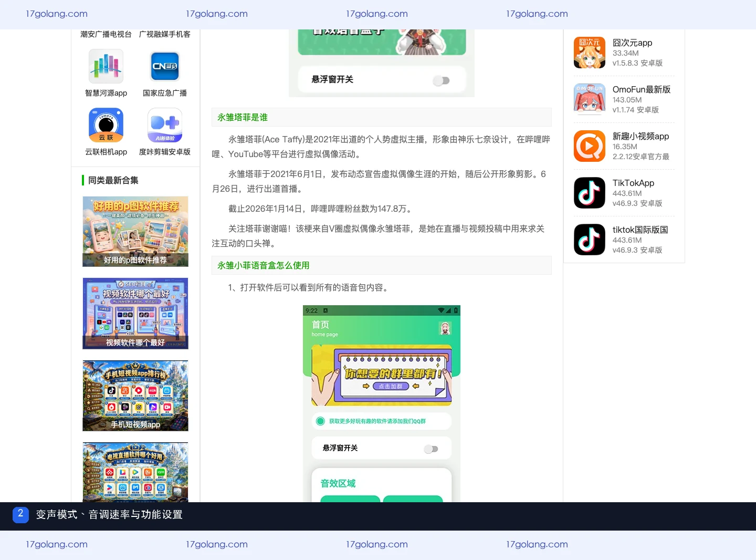Toggle the upper 悬浮窗开关 switch
756x560 pixels.
coord(442,80)
